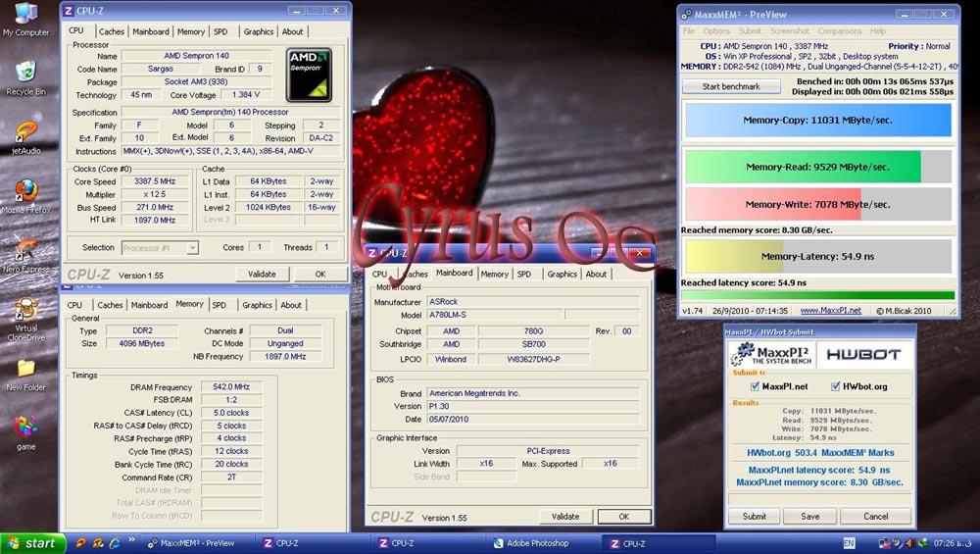
Task: Open the File menu in MaxxMEM²
Action: [689, 30]
